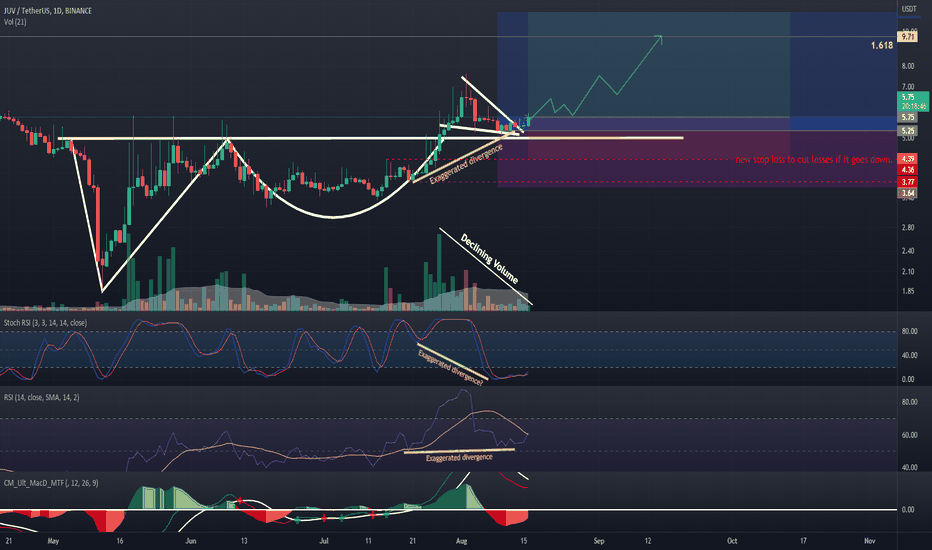The image size is (932, 550).
Task: Click the 60.00 RSI scale value
Action: click(x=909, y=435)
